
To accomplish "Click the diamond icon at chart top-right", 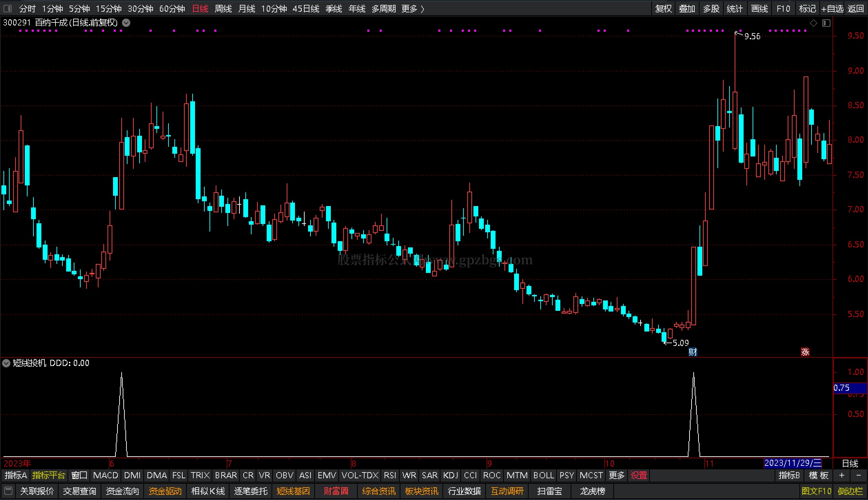I will click(x=814, y=23).
